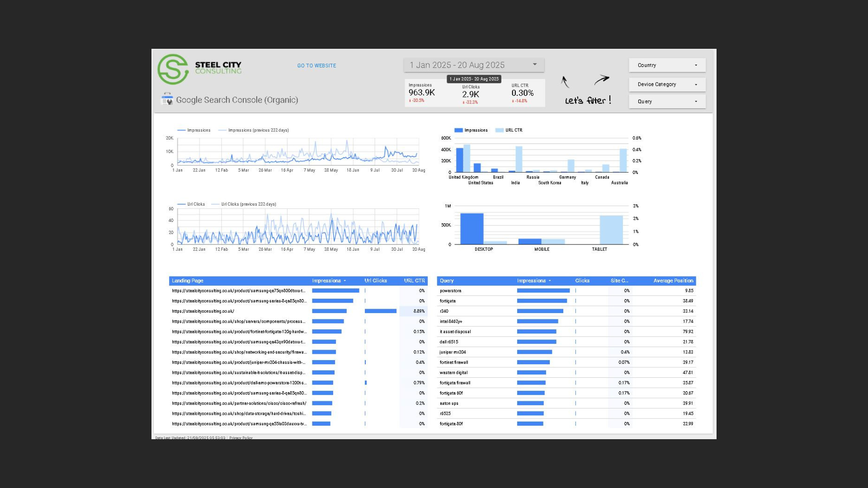Click the Steel City Consulting logo
The image size is (868, 488).
(x=173, y=69)
